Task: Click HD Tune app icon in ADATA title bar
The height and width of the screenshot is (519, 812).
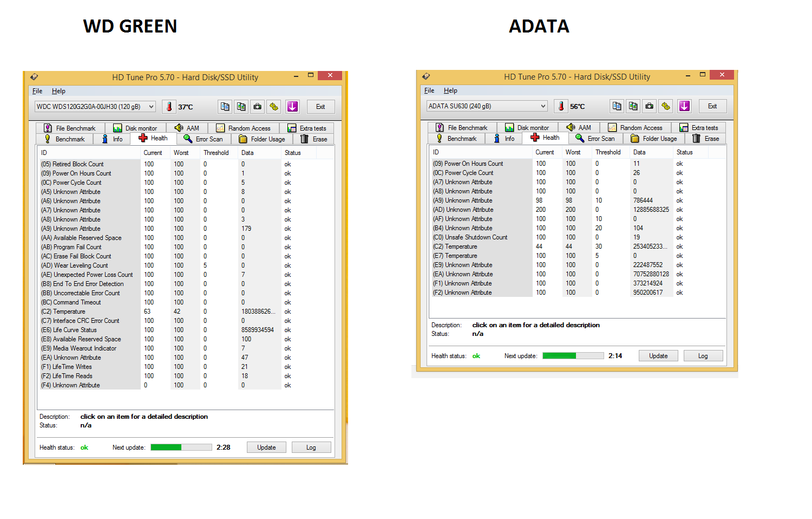Action: click(x=426, y=76)
